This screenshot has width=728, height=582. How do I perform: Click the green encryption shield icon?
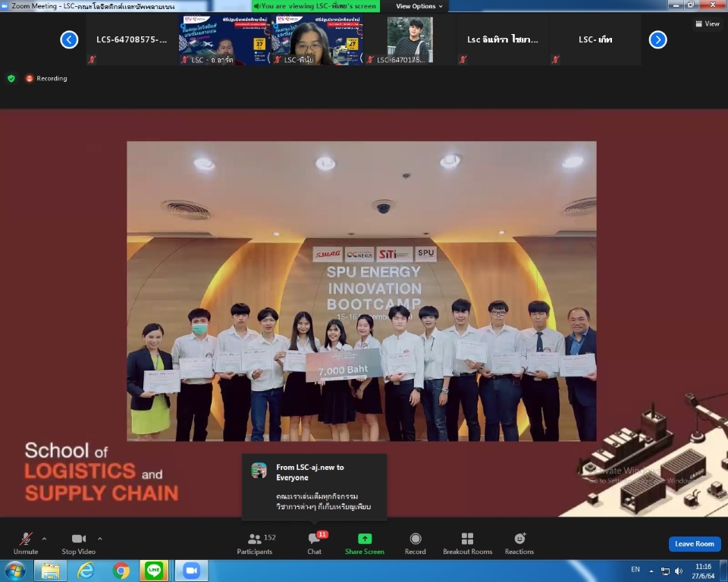click(11, 79)
